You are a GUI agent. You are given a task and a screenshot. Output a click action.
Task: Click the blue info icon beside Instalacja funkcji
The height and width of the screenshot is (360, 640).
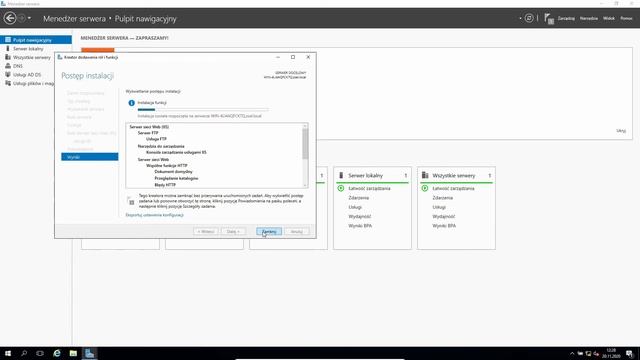pyautogui.click(x=131, y=103)
